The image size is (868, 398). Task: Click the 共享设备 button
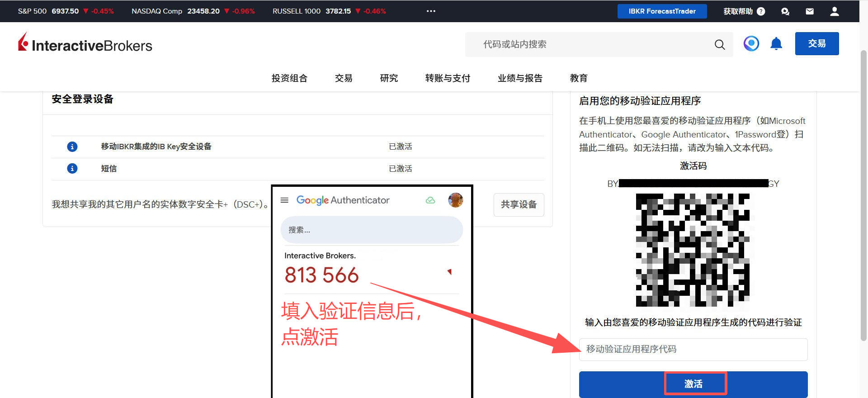coord(519,204)
